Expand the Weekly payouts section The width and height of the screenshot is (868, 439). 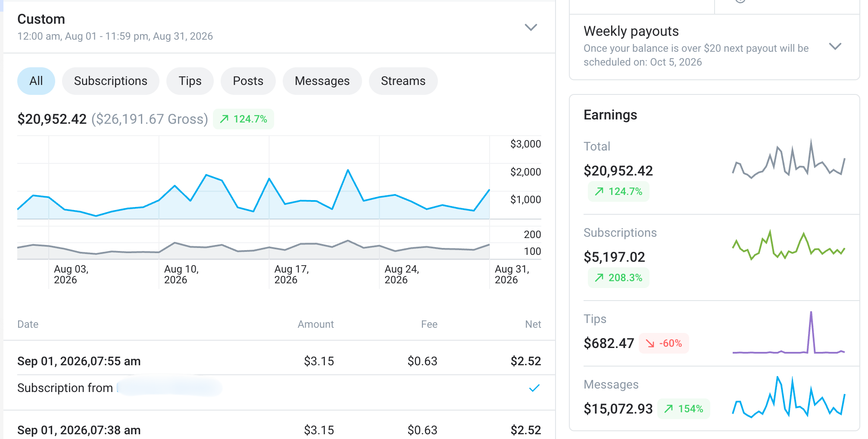[835, 46]
